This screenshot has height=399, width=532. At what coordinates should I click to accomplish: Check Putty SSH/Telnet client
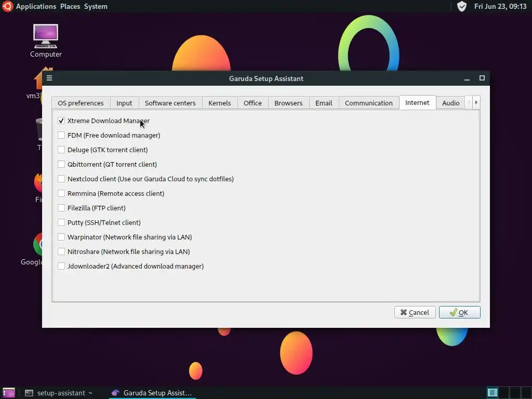pyautogui.click(x=61, y=222)
